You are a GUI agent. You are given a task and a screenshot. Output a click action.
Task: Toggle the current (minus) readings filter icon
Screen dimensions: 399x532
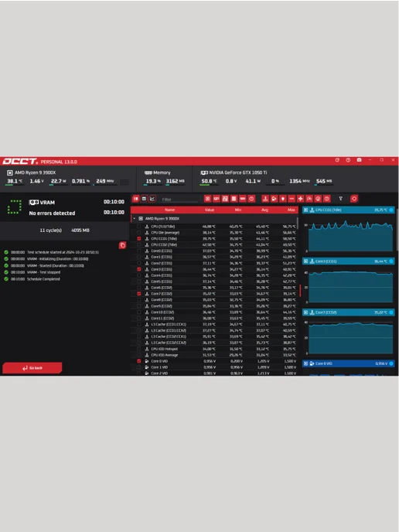point(292,199)
